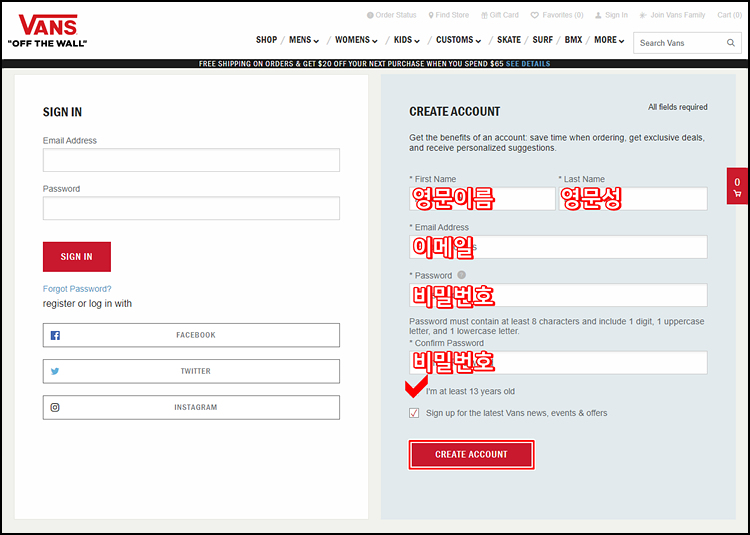The height and width of the screenshot is (535, 750).
Task: Click the Order Status icon
Action: pos(370,15)
